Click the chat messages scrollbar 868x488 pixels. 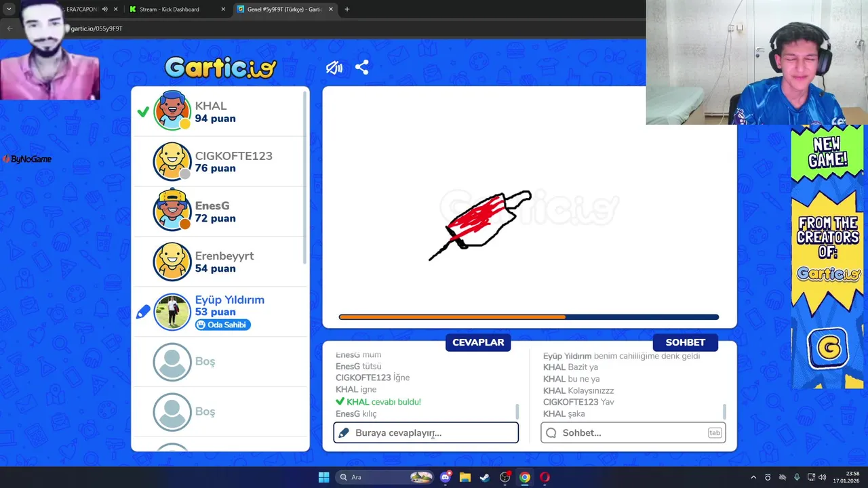[725, 411]
